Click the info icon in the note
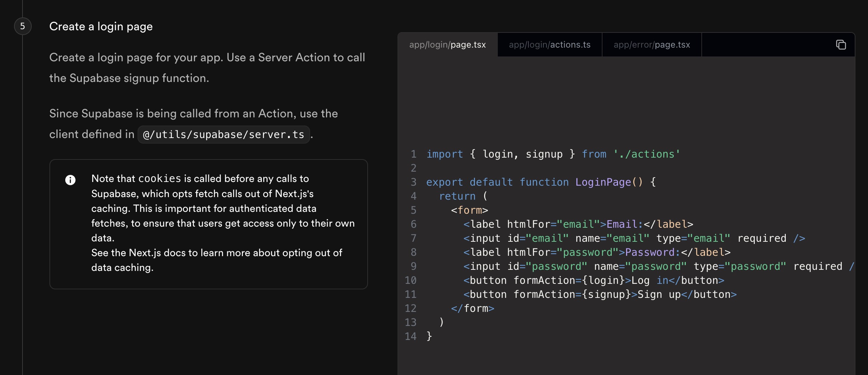Viewport: 868px width, 375px height. [70, 180]
